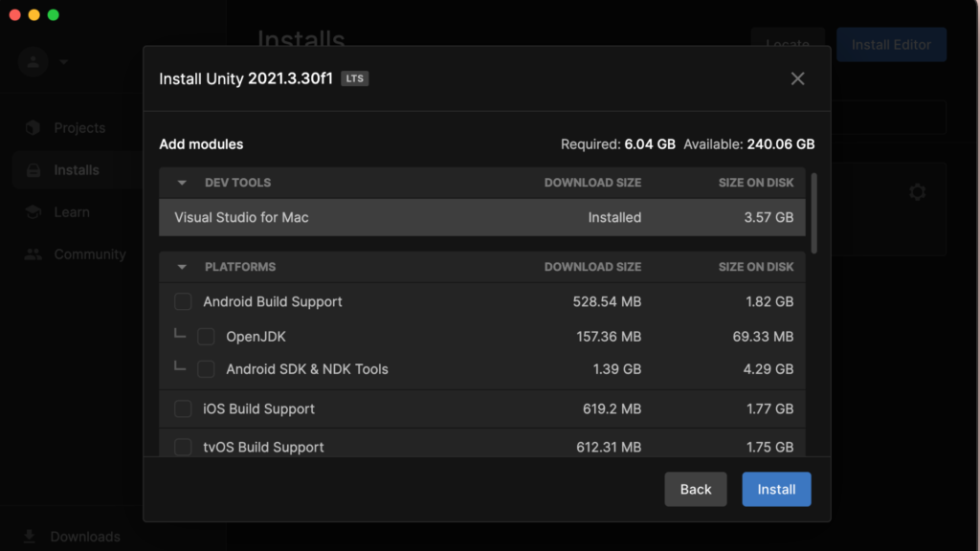Image resolution: width=980 pixels, height=551 pixels.
Task: Click the Required 6.04 GB text
Action: pyautogui.click(x=618, y=144)
